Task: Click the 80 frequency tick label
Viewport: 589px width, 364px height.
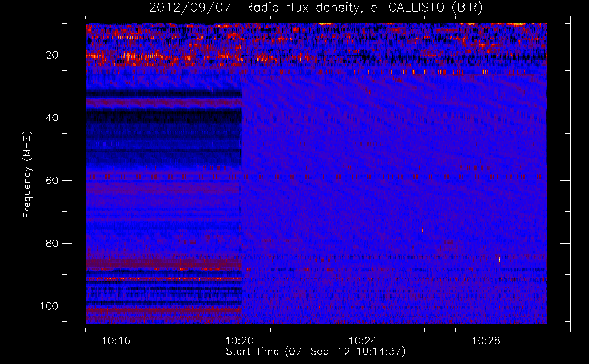Action: [x=52, y=244]
